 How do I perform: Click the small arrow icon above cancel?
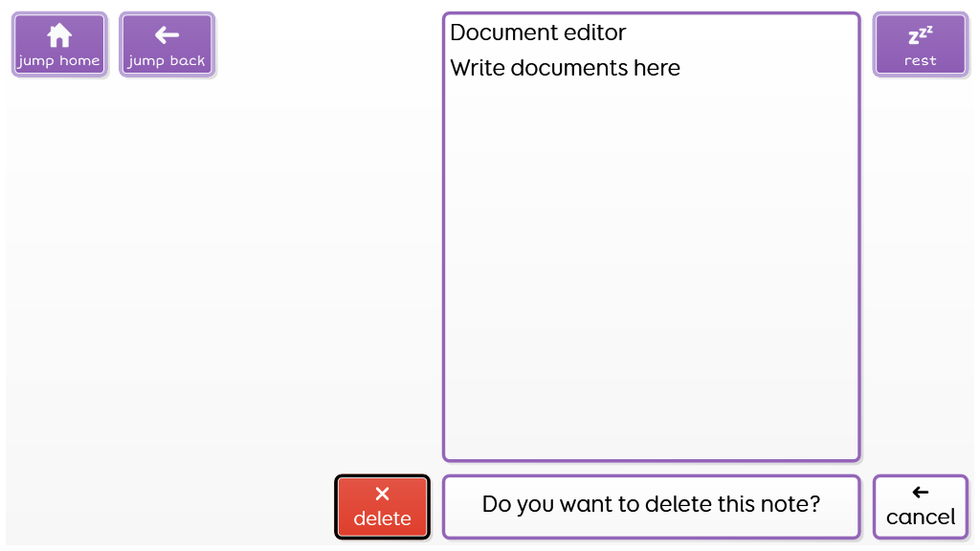click(921, 493)
